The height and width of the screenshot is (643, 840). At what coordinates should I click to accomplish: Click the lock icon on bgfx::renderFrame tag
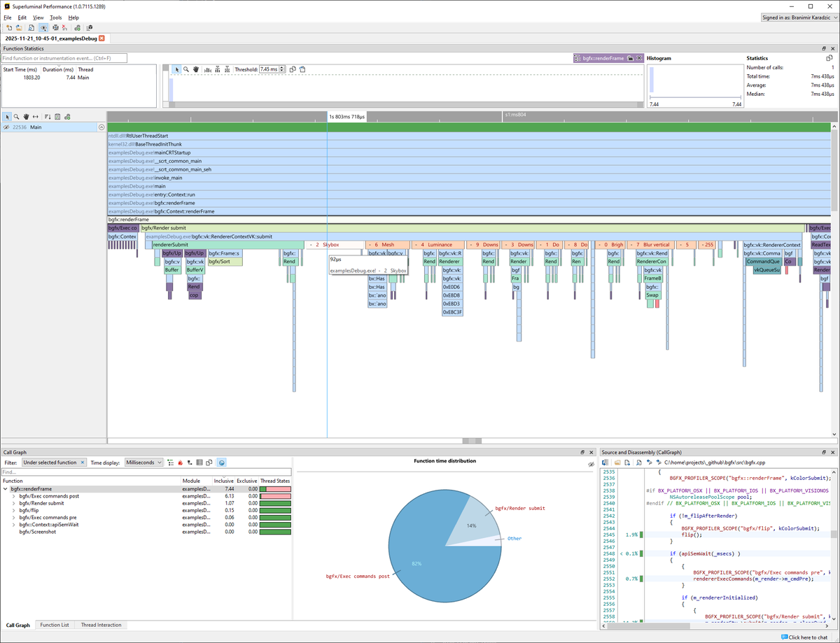[x=630, y=59]
